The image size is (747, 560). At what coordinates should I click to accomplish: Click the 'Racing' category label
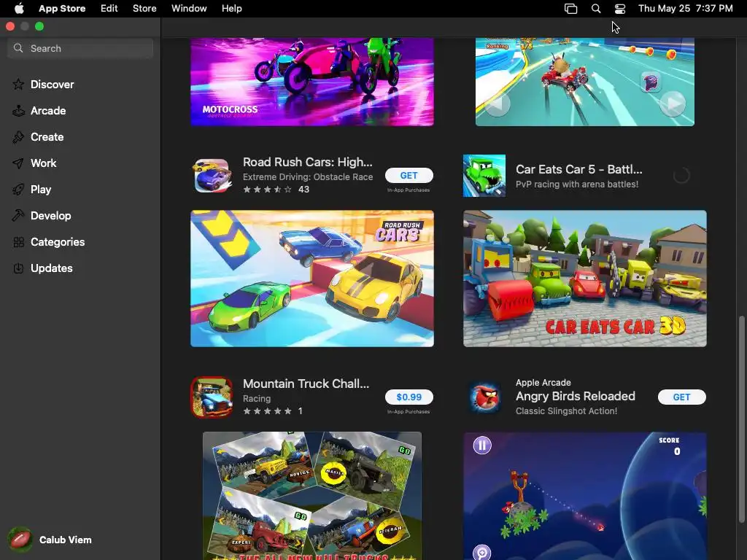(x=257, y=399)
